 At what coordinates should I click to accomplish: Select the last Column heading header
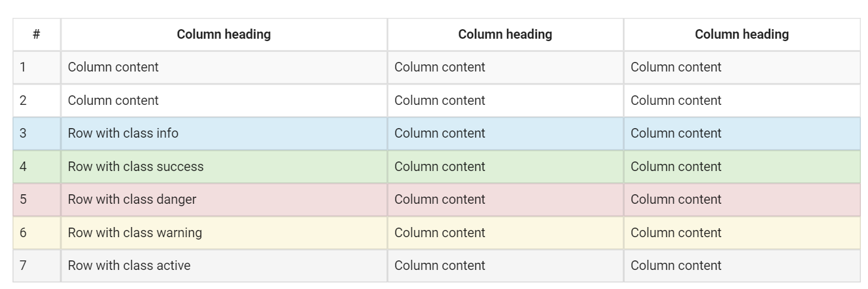742,35
